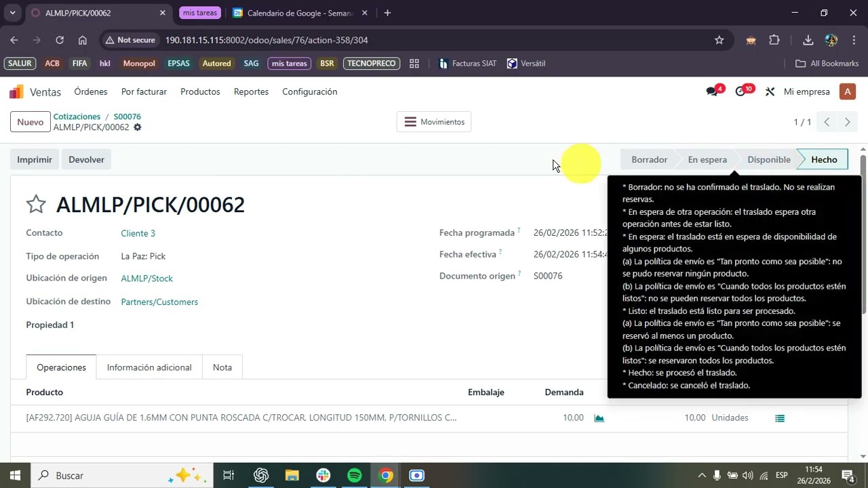Click the Odoo Ventas app logo icon
The height and width of the screenshot is (488, 868).
(16, 91)
